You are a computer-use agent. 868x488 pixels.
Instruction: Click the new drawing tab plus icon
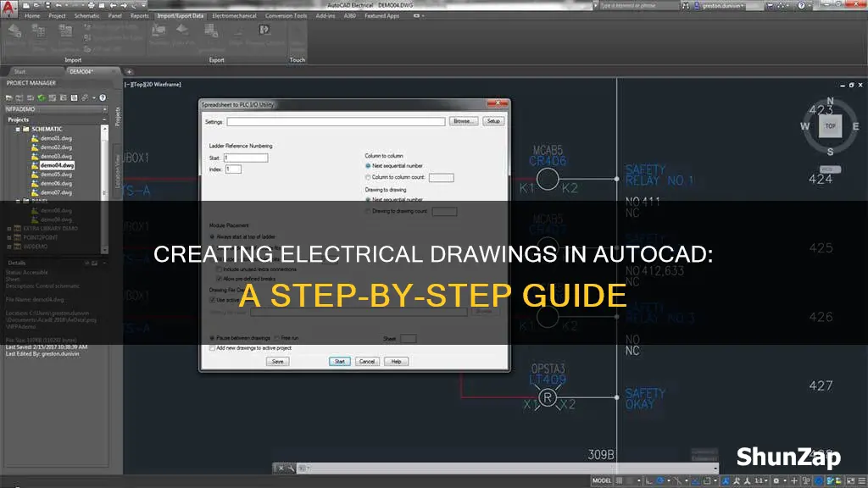click(x=129, y=71)
